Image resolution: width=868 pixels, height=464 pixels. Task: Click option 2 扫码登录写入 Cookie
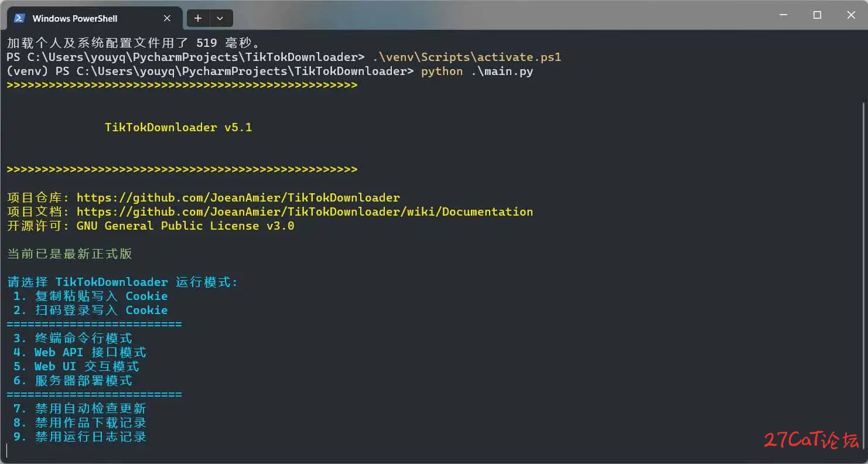click(91, 310)
